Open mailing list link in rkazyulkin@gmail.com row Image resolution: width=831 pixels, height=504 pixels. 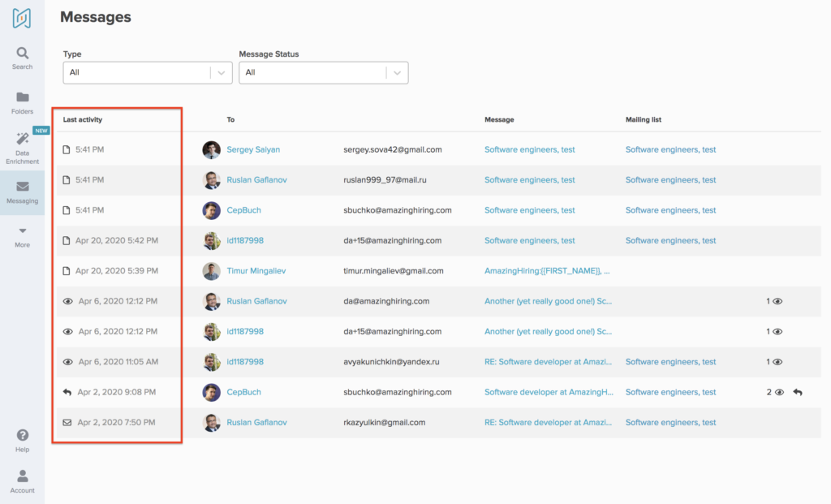(x=670, y=422)
